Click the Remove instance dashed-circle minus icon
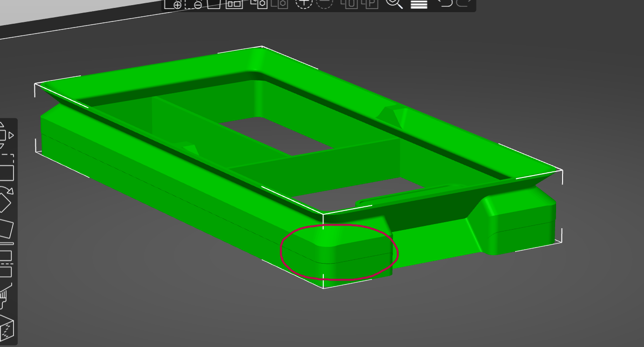This screenshot has height=347, width=644. [x=324, y=4]
